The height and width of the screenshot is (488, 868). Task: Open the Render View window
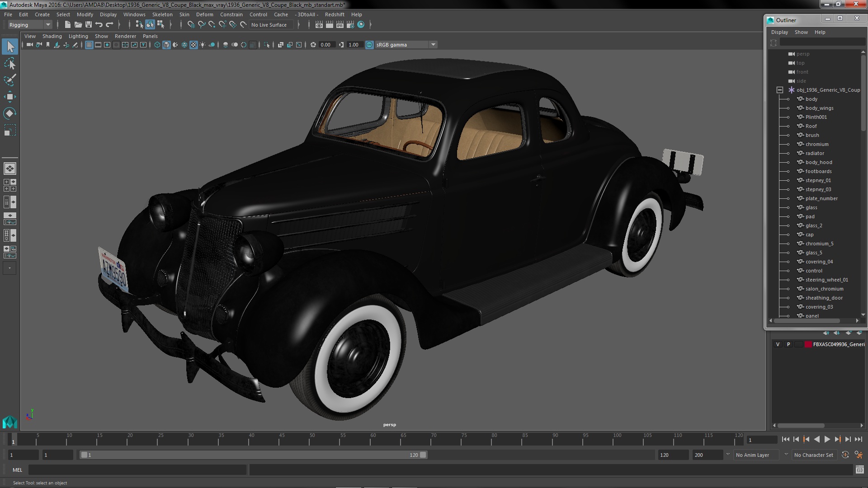pos(319,25)
